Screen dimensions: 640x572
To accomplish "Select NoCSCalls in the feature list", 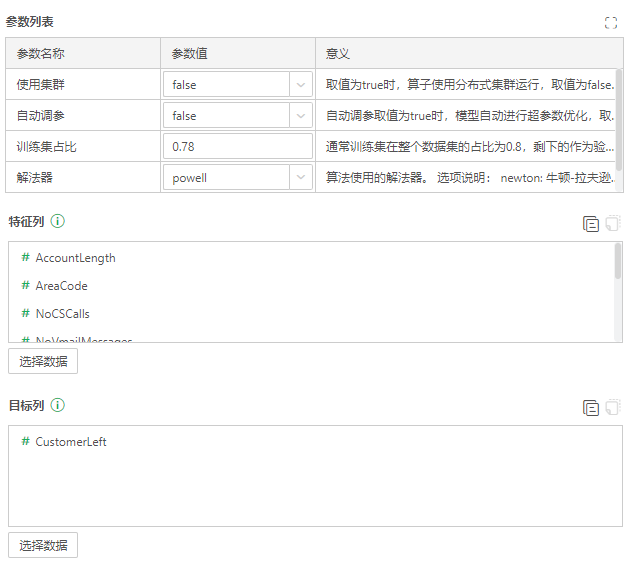I will [x=62, y=314].
